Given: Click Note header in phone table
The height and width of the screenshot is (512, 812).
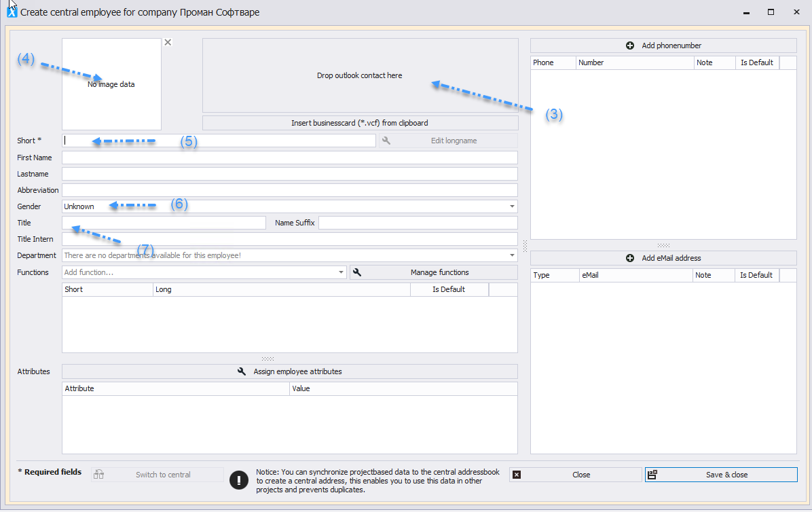Looking at the screenshot, I should coord(715,62).
